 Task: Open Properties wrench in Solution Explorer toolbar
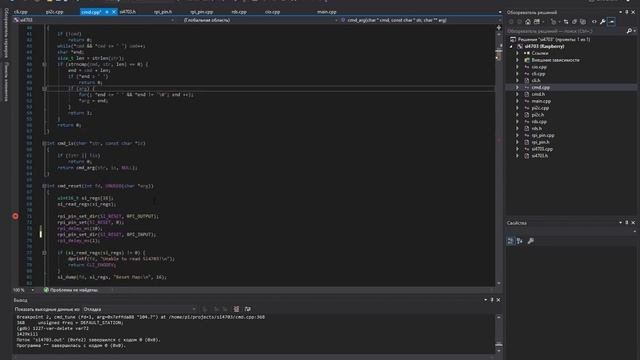point(602,22)
